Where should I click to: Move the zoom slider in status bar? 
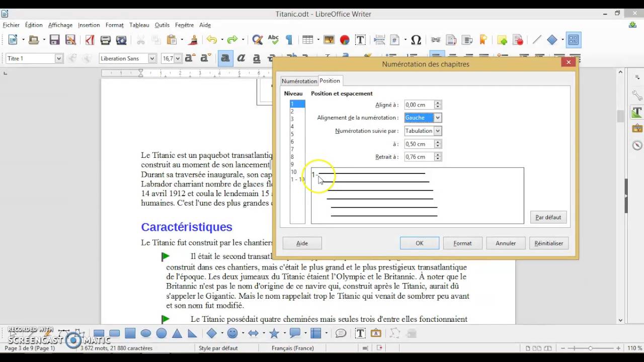click(x=590, y=348)
